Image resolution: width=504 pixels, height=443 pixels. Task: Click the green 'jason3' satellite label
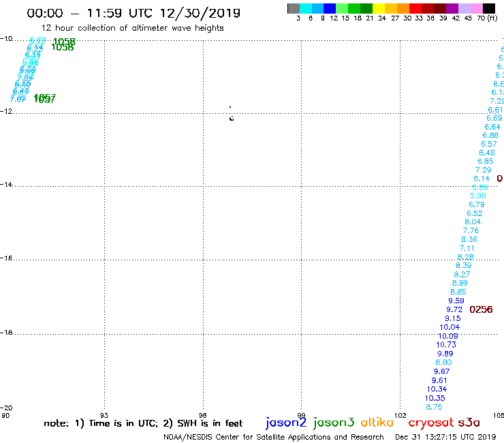pyautogui.click(x=334, y=423)
